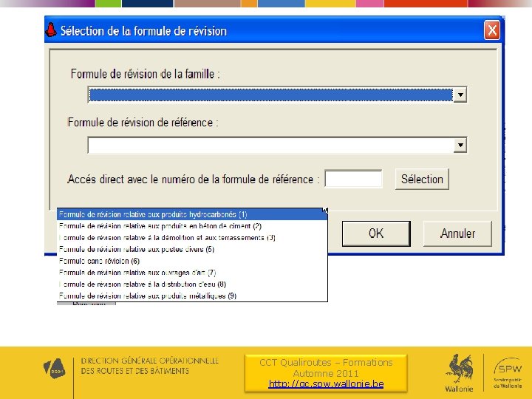Close the Sélection de la formule dialog
The height and width of the screenshot is (399, 532).
[492, 30]
